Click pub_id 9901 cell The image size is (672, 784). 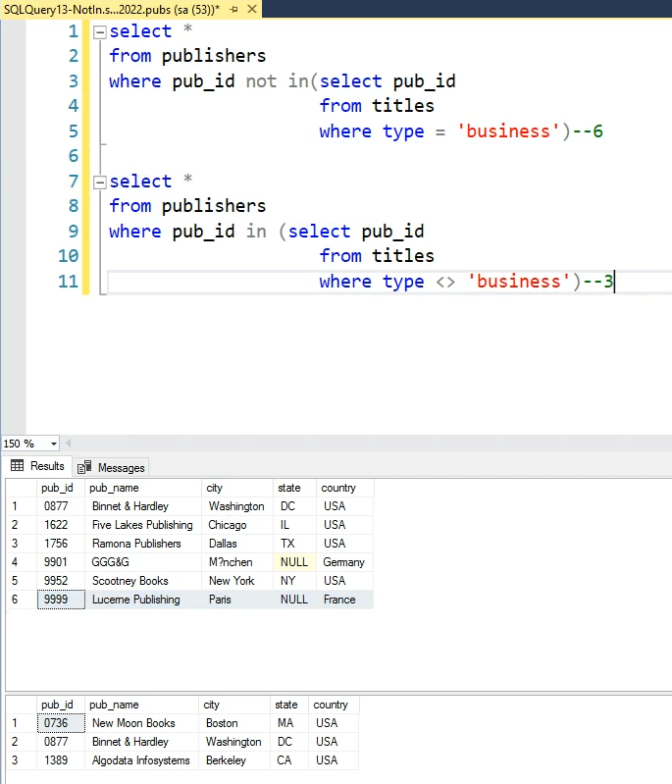[x=61, y=562]
